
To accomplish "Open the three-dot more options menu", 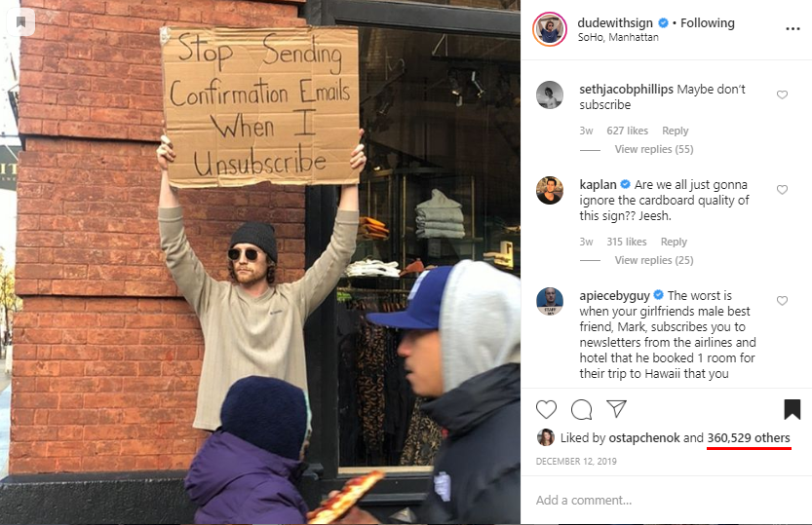I will (x=793, y=29).
